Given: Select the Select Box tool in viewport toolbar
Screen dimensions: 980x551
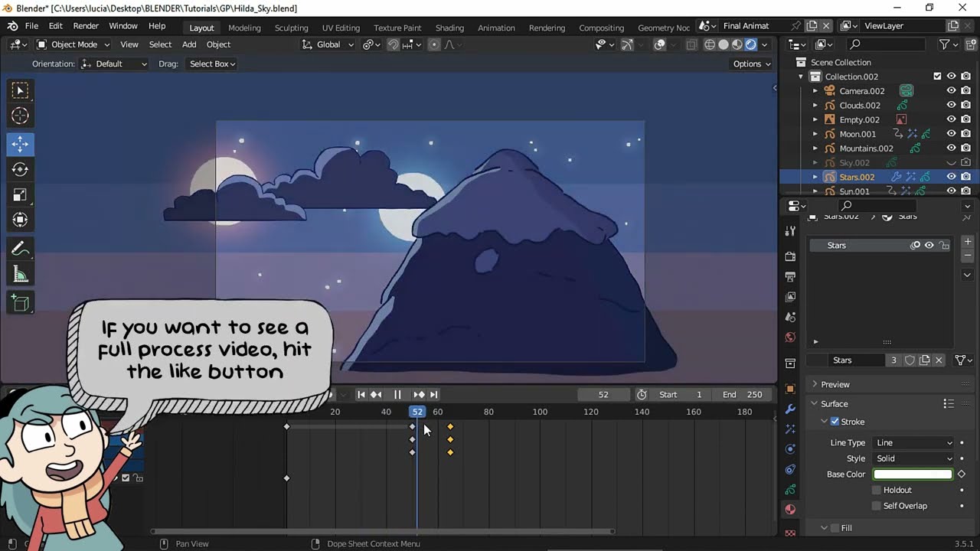Looking at the screenshot, I should click(21, 90).
